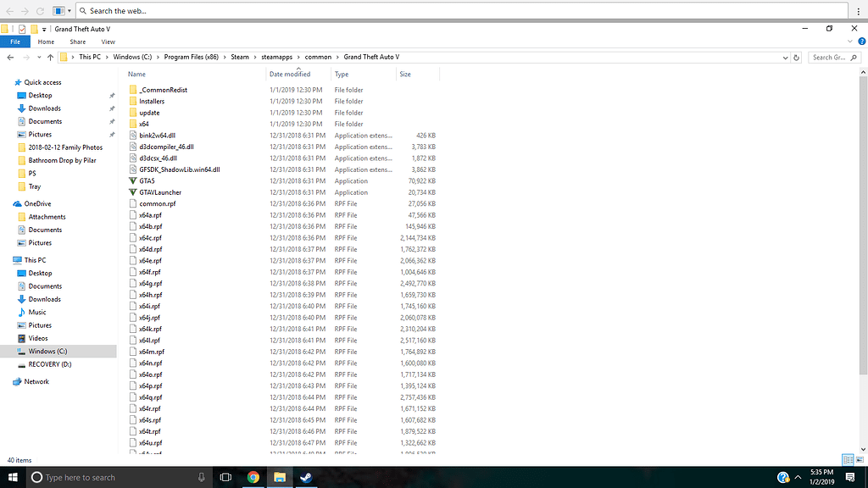This screenshot has height=488, width=868.
Task: Click common in the address path
Action: 318,57
